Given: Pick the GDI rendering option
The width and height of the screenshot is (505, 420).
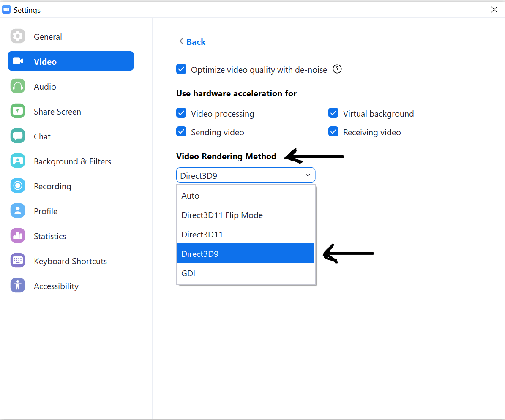Looking at the screenshot, I should click(x=246, y=273).
